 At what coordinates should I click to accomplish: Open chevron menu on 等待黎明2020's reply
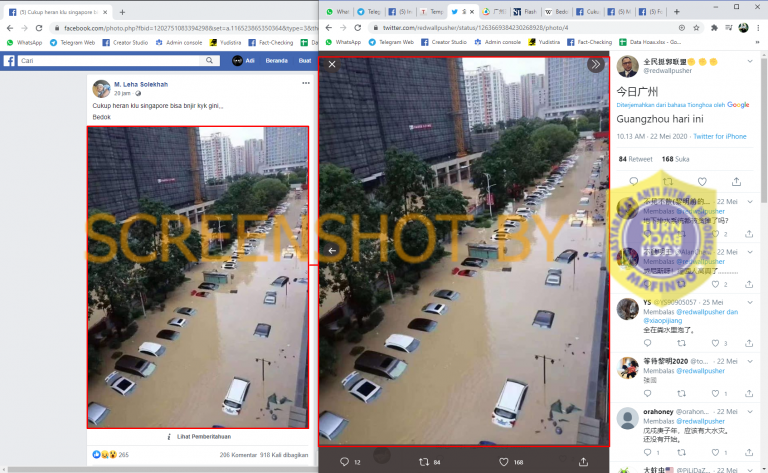tap(750, 361)
